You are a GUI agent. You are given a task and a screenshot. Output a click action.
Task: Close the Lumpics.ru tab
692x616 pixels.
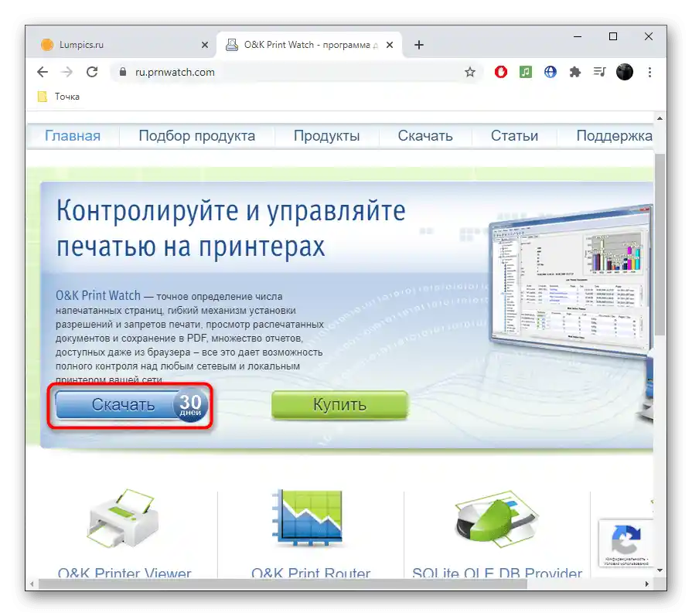click(x=205, y=45)
